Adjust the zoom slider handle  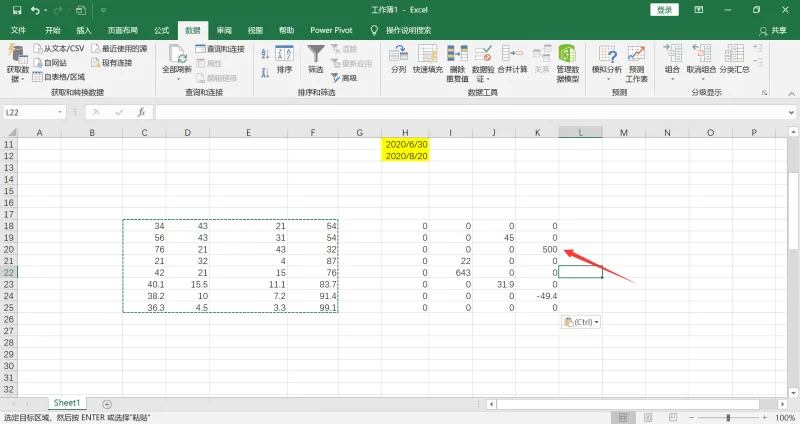coord(728,418)
